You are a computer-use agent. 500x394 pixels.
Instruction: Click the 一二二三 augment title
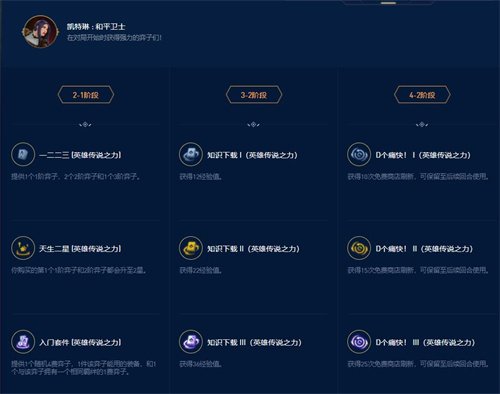coord(80,155)
